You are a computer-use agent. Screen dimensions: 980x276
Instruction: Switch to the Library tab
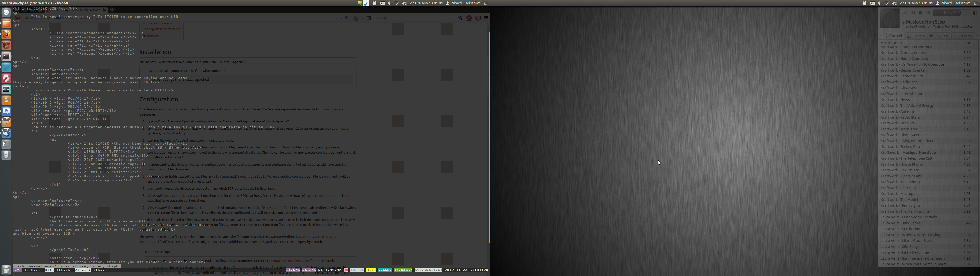(x=916, y=36)
